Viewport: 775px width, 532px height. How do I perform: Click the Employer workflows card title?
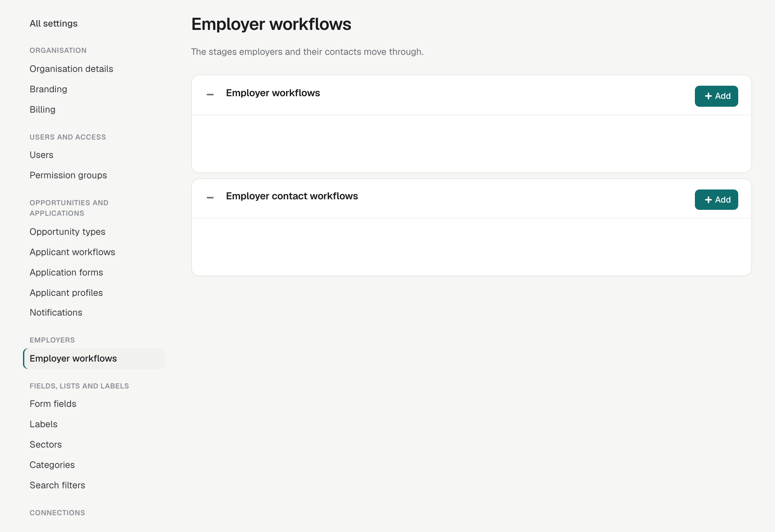point(273,93)
